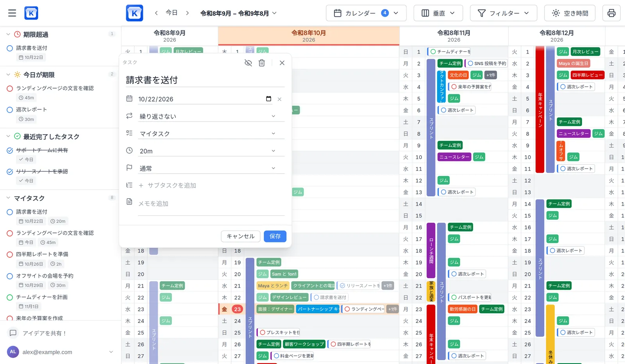Collapse the マイタスク section
This screenshot has width=625, height=364.
[x=8, y=198]
